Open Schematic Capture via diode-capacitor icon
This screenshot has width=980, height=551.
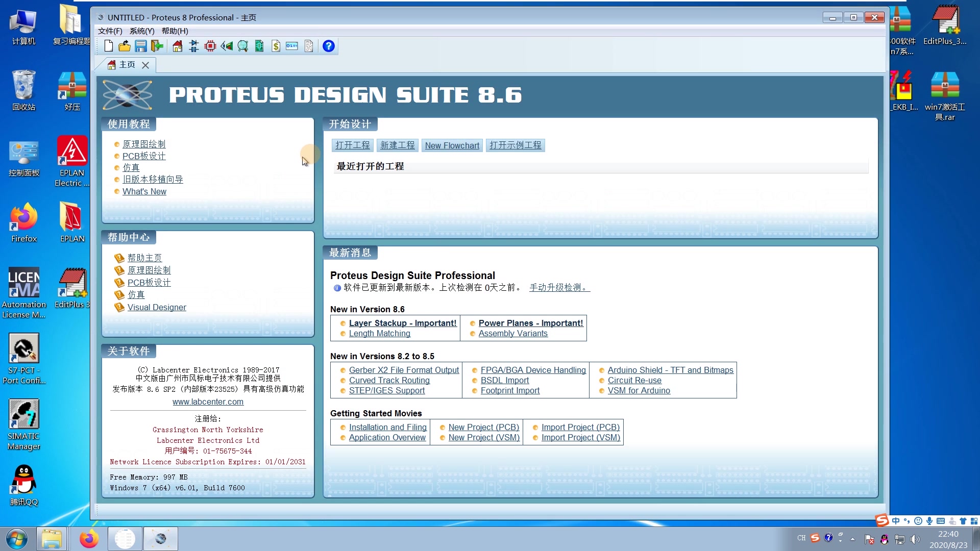[194, 46]
